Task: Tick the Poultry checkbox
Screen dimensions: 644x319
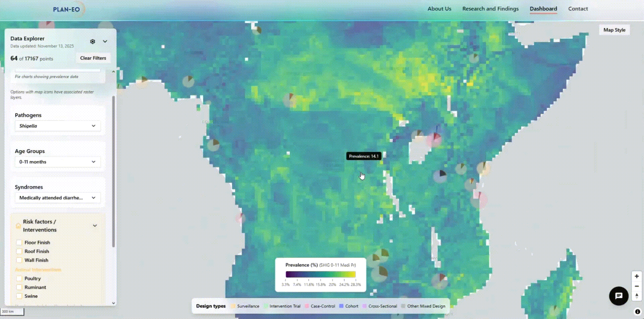Action: (x=19, y=278)
